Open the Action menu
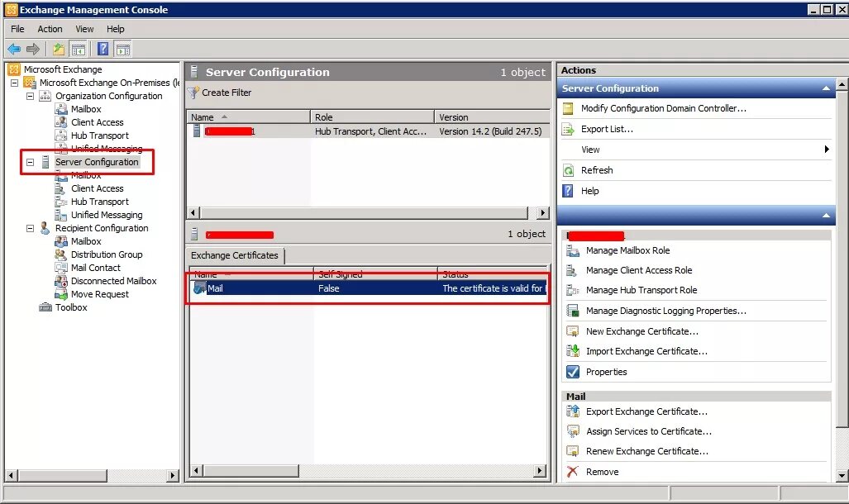 50,29
